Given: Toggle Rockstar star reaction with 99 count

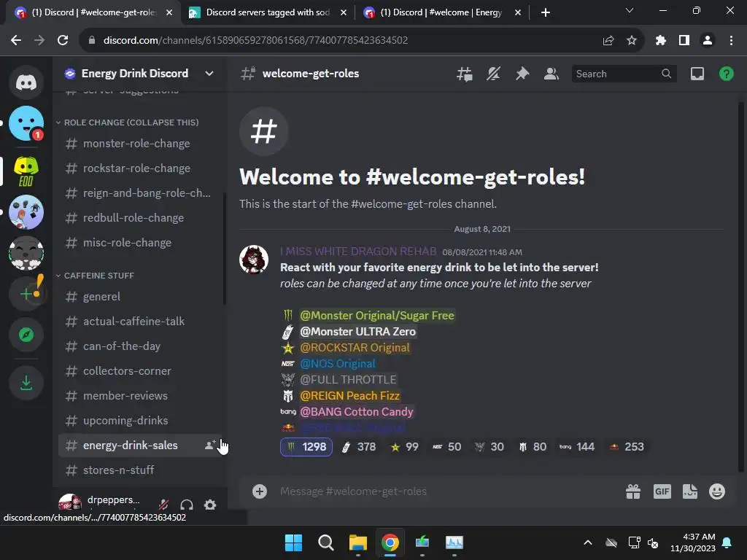Looking at the screenshot, I should click(404, 447).
